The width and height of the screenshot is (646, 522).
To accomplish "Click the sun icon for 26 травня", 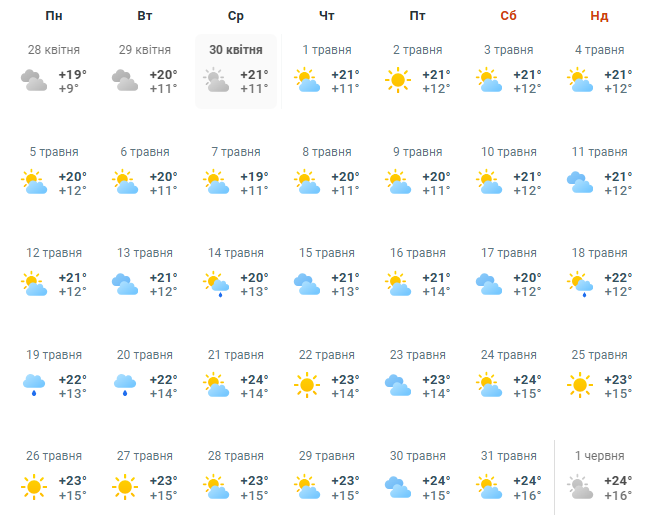I will point(34,487).
